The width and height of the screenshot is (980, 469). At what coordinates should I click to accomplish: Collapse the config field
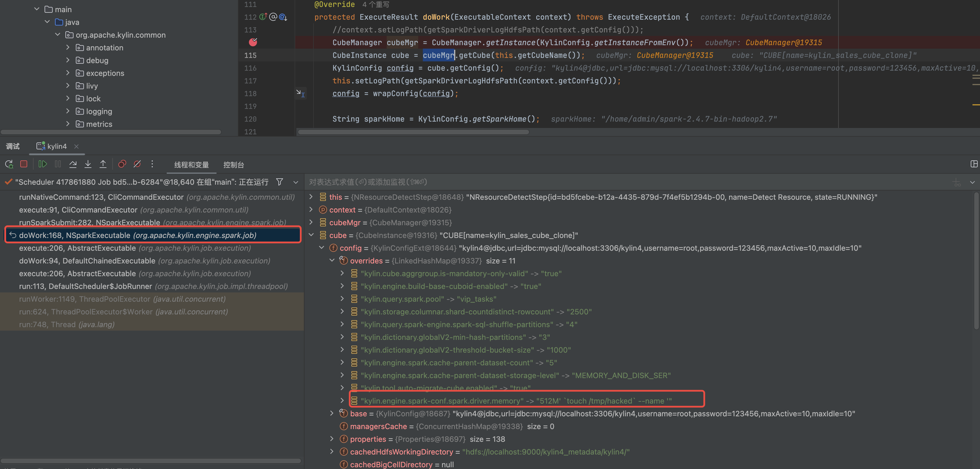322,248
